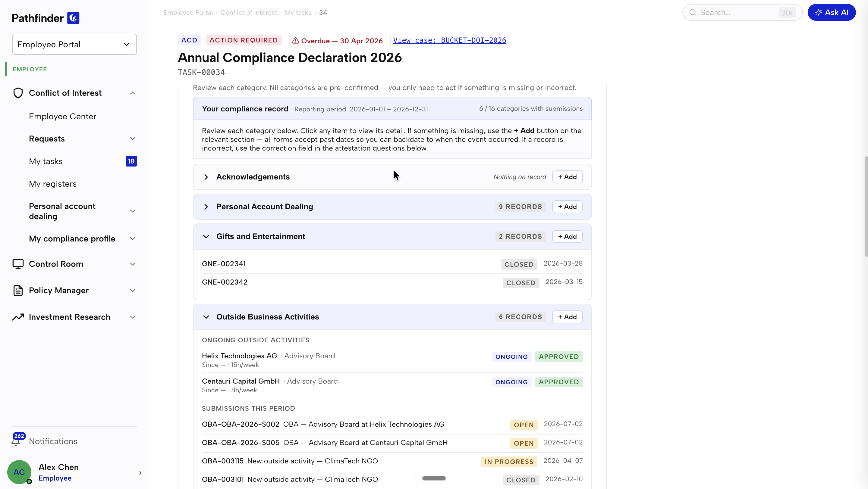Viewport: 868px width, 489px height.
Task: Click the Conflict of Interest shield icon
Action: 18,93
